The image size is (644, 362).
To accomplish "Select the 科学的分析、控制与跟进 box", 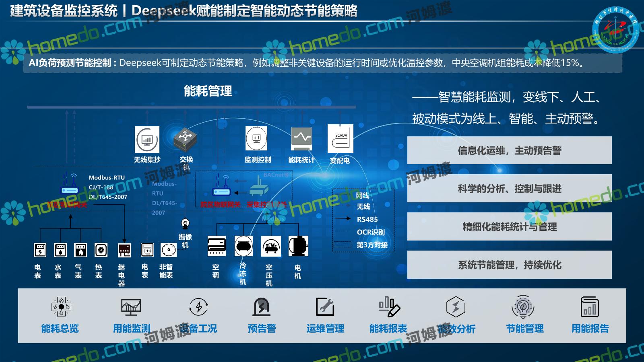I will click(509, 188).
